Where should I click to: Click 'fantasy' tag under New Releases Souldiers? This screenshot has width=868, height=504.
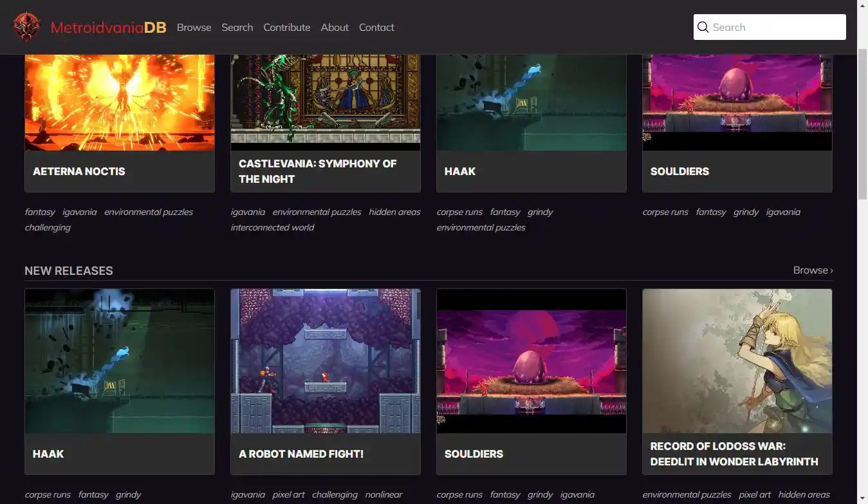(x=505, y=494)
